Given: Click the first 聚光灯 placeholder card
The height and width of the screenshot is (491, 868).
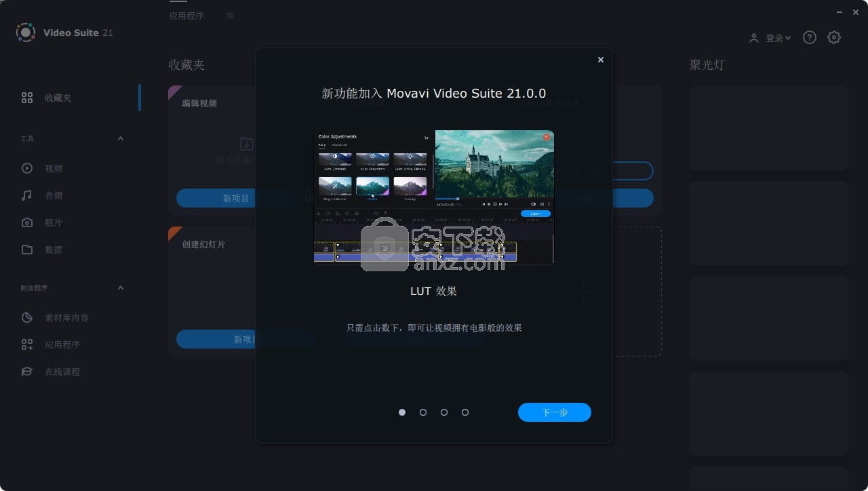Looking at the screenshot, I should click(768, 127).
